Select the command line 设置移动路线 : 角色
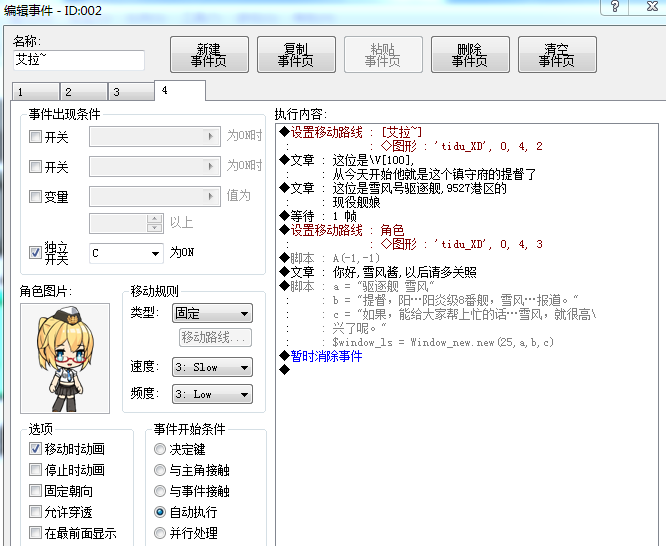 click(342, 230)
